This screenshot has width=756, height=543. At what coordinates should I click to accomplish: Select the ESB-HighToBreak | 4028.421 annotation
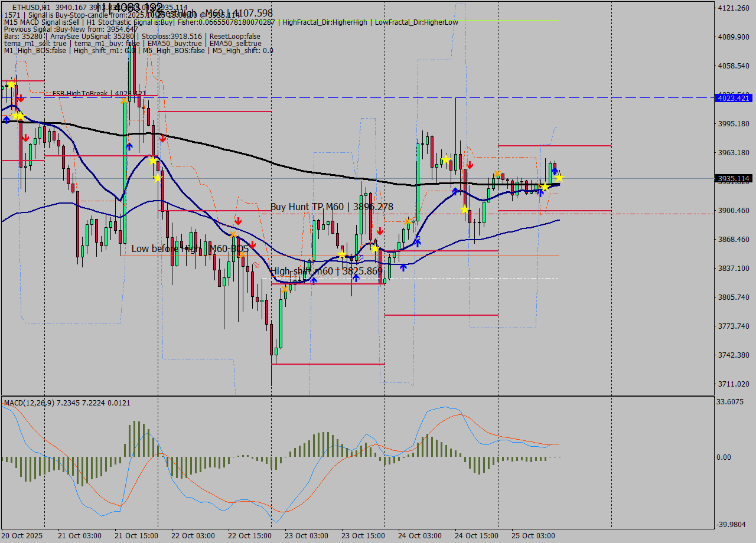tap(99, 93)
